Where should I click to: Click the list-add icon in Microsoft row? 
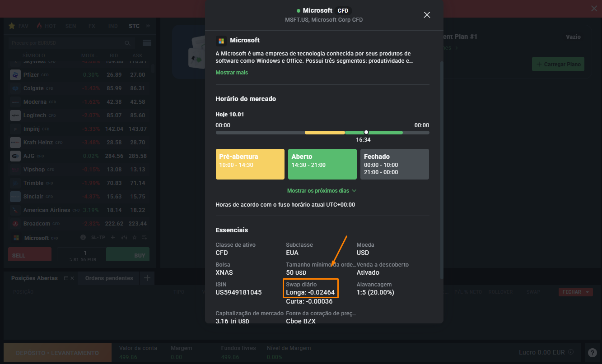click(x=145, y=237)
